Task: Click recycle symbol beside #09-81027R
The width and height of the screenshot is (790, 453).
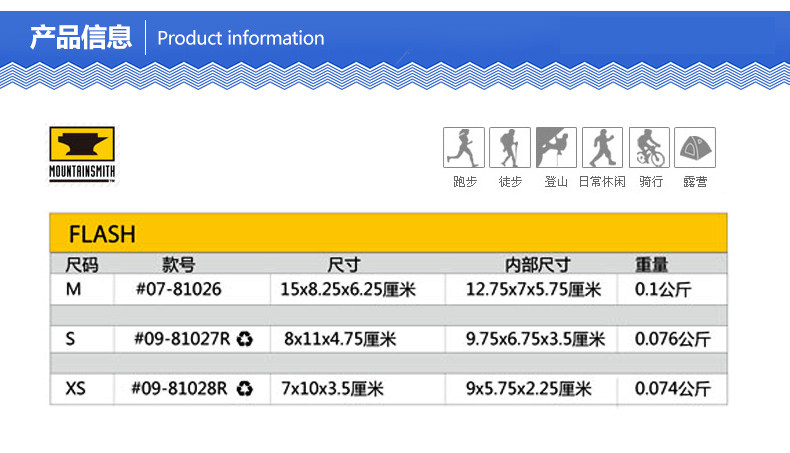Action: coord(245,339)
